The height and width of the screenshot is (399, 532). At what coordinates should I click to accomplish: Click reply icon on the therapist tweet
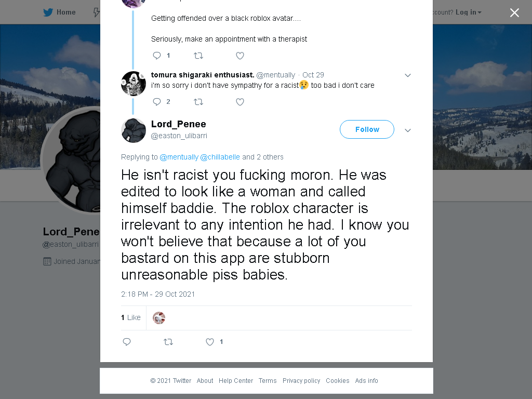157,56
